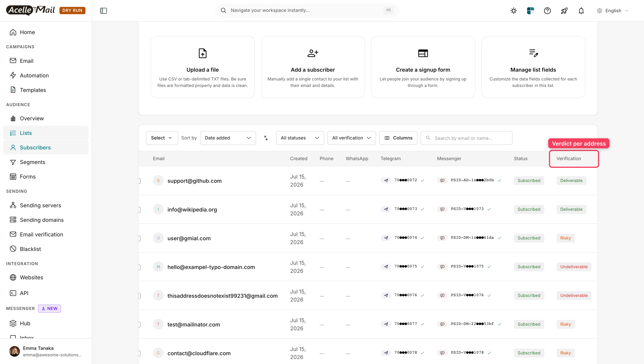Click the teal workspace grid icon

coord(530,11)
